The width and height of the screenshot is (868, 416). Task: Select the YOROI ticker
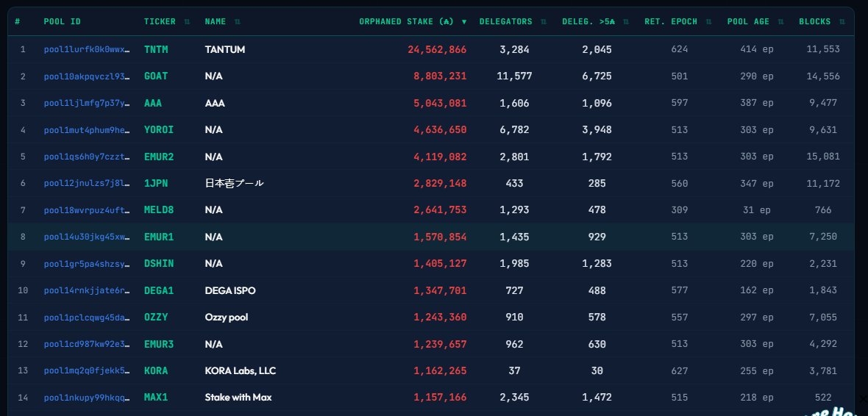[159, 130]
